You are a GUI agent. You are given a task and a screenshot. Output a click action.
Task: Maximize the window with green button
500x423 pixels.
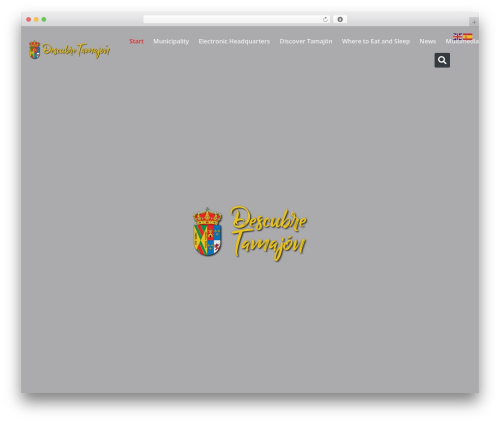44,19
